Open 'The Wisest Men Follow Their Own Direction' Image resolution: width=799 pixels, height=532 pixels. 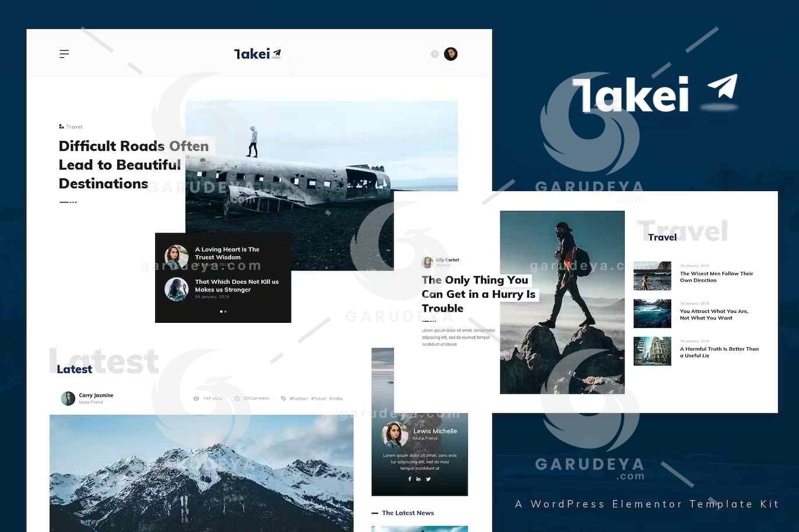point(716,277)
